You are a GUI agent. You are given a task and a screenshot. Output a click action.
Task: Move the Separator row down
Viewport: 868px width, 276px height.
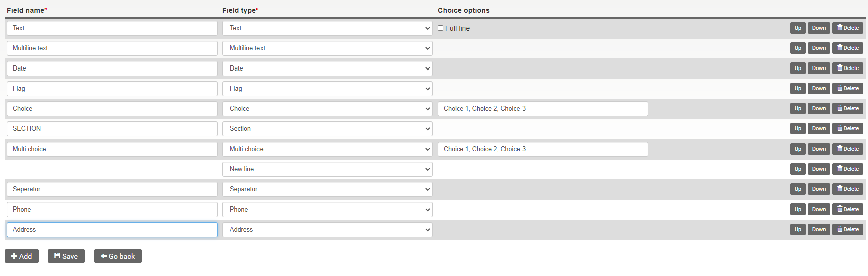click(819, 189)
